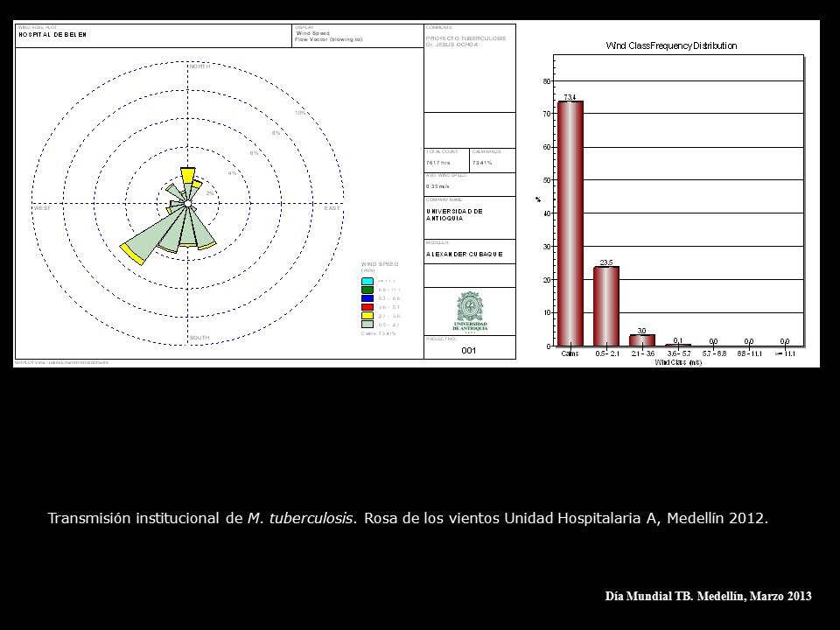The width and height of the screenshot is (840, 630).
Task: Click the 'WIND SPEED (m/s)' legend heading
Action: pos(379,267)
